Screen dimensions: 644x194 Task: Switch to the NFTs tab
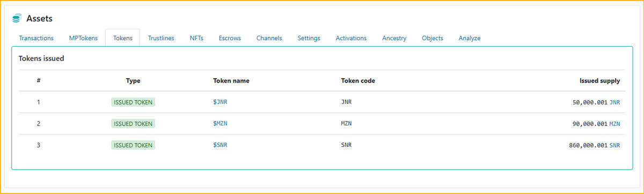tap(196, 38)
